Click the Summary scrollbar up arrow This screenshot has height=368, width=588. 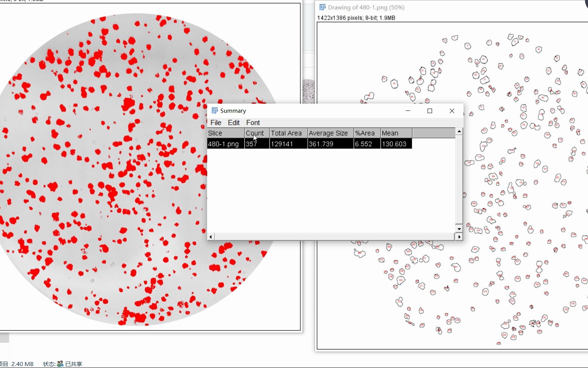pyautogui.click(x=459, y=131)
